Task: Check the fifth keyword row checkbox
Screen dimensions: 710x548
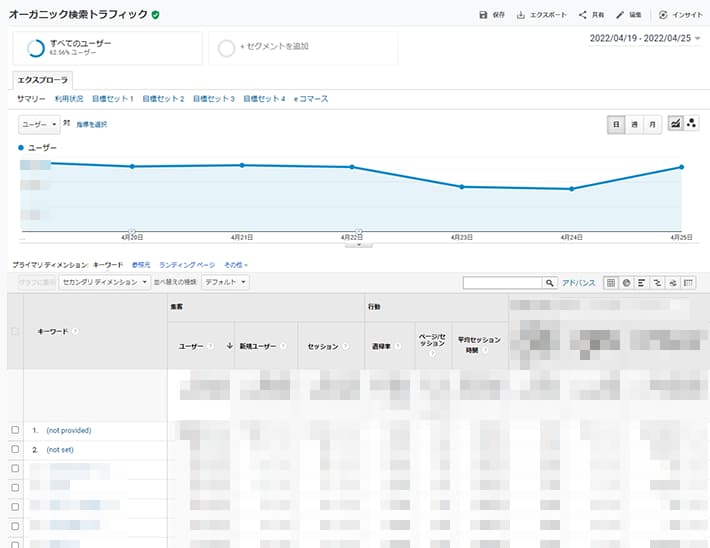Action: coord(15,507)
